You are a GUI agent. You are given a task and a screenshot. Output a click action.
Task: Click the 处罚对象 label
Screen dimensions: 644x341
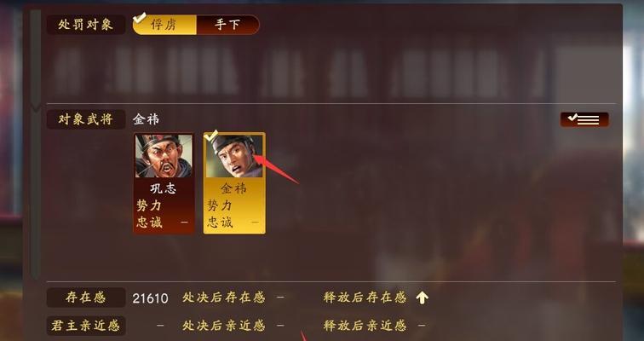click(x=86, y=25)
